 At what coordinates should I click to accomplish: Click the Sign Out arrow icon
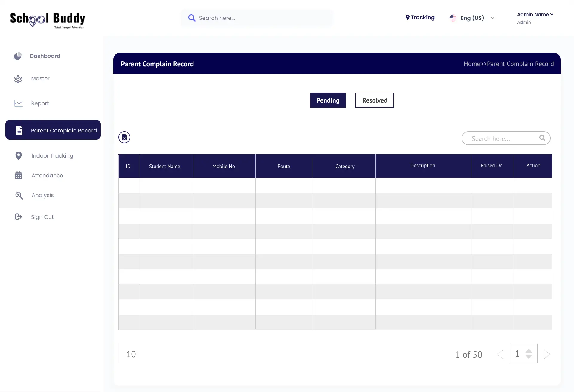tap(19, 217)
